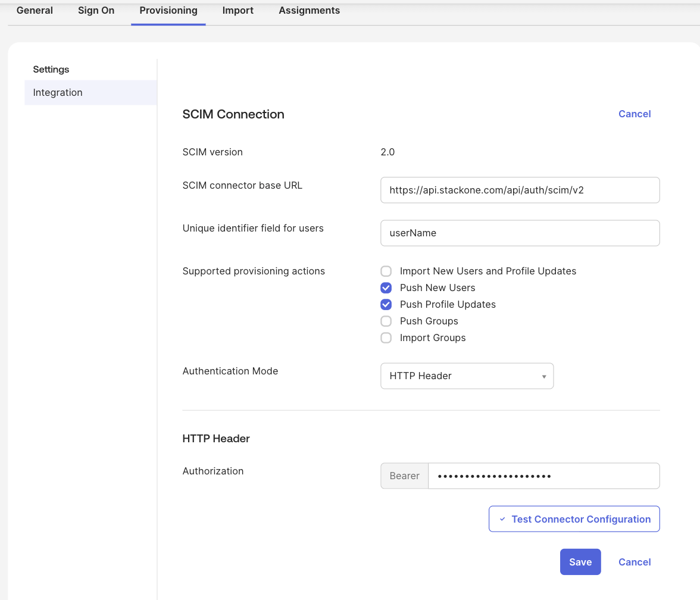This screenshot has height=600, width=700.
Task: Select the Provisioning tab
Action: pyautogui.click(x=168, y=10)
